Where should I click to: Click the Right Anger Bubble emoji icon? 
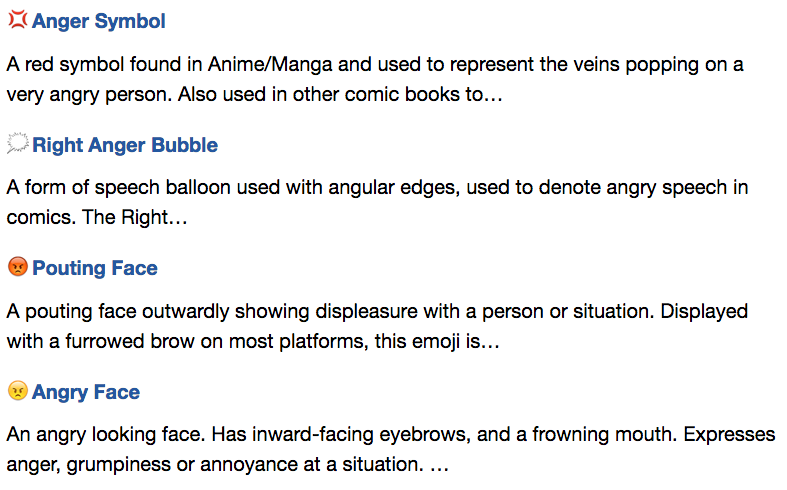tap(18, 143)
